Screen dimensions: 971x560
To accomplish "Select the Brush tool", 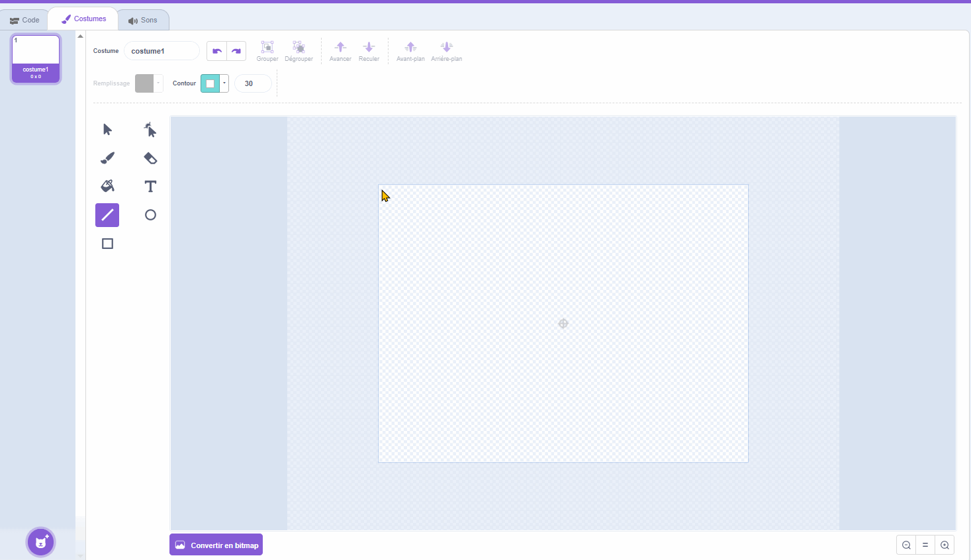I will pos(107,158).
